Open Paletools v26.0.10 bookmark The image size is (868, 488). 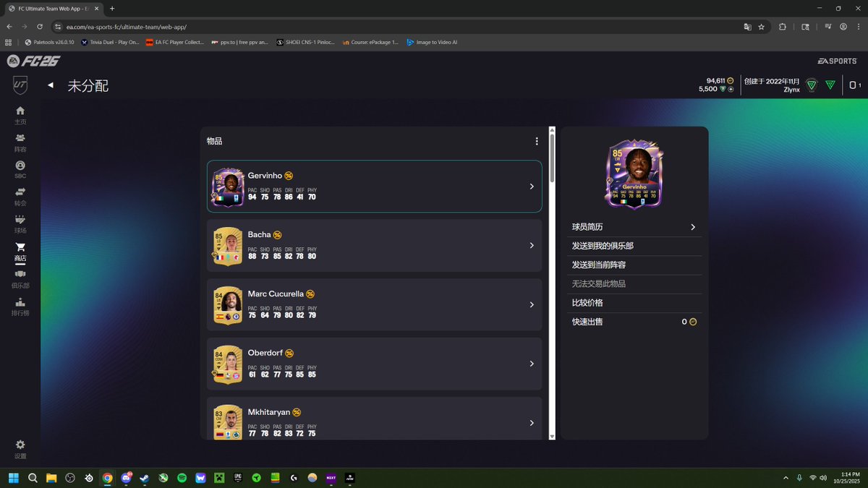coord(49,43)
